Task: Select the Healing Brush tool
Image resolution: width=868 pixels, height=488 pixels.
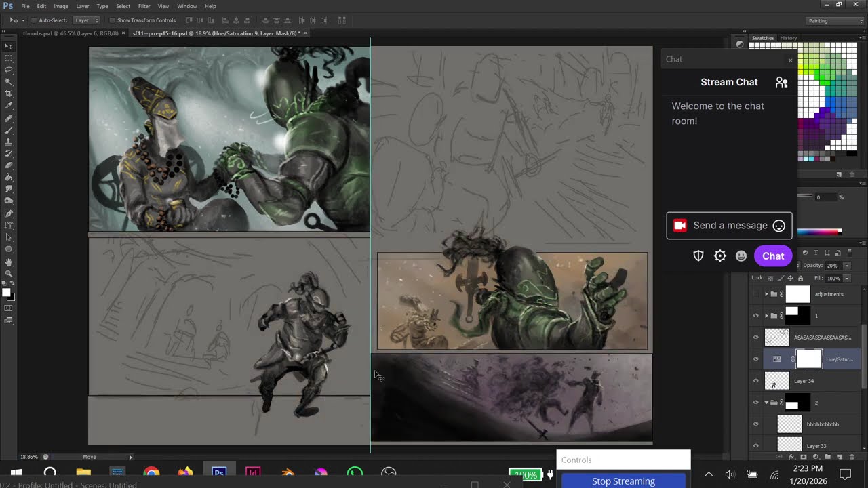Action: pos(9,118)
